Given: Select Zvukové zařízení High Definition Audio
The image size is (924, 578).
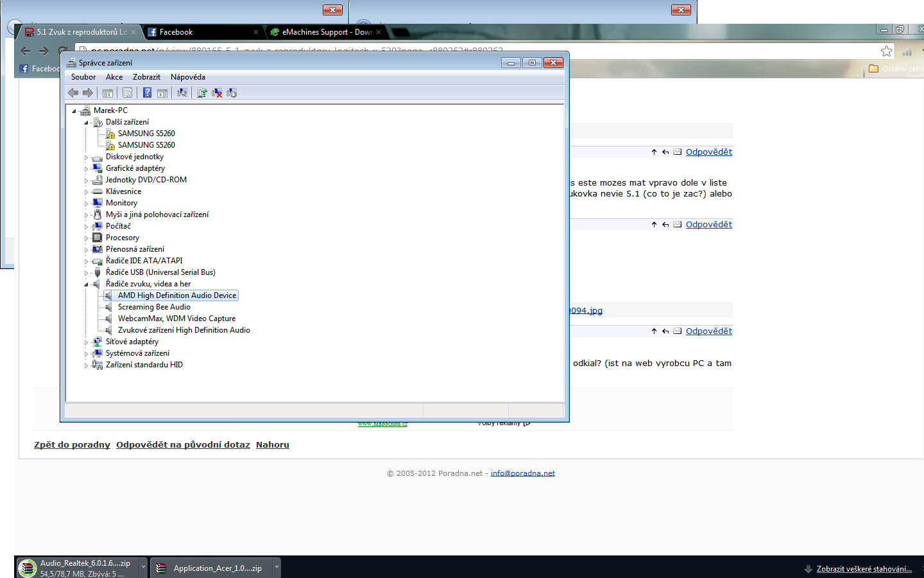Looking at the screenshot, I should (184, 330).
